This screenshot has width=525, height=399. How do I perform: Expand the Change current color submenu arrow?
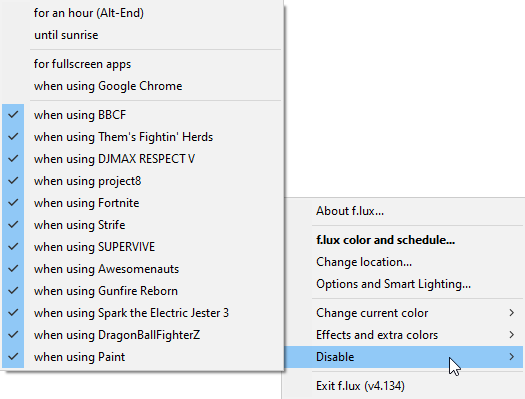[511, 313]
